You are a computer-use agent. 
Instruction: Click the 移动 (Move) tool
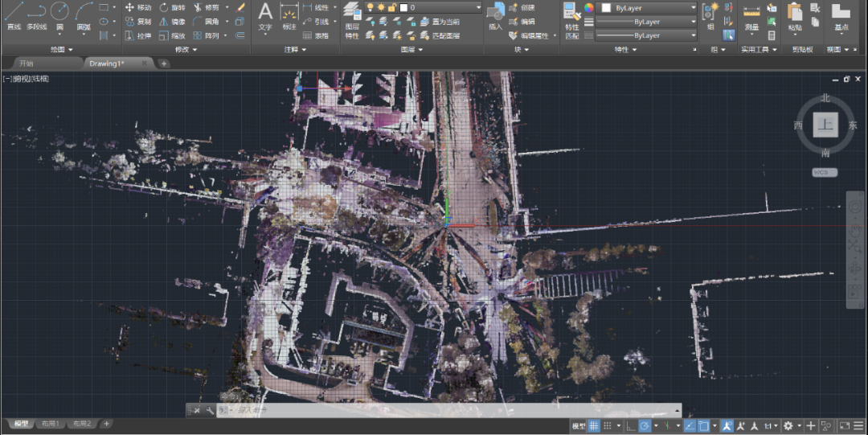pyautogui.click(x=138, y=8)
